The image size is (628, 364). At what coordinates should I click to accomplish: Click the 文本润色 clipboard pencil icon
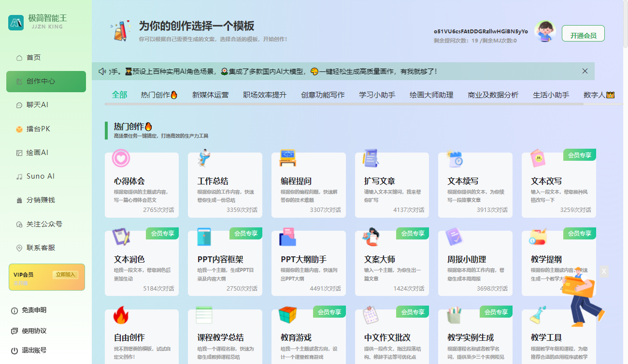pyautogui.click(x=121, y=236)
